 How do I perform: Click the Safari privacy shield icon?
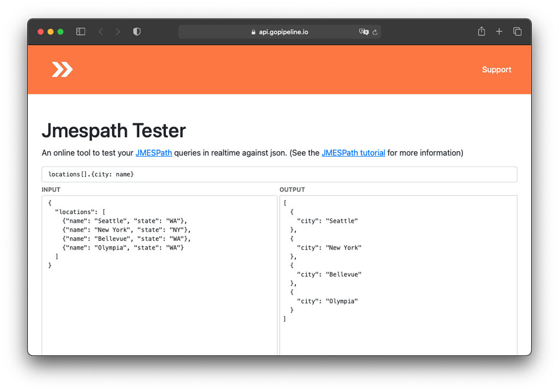point(136,31)
